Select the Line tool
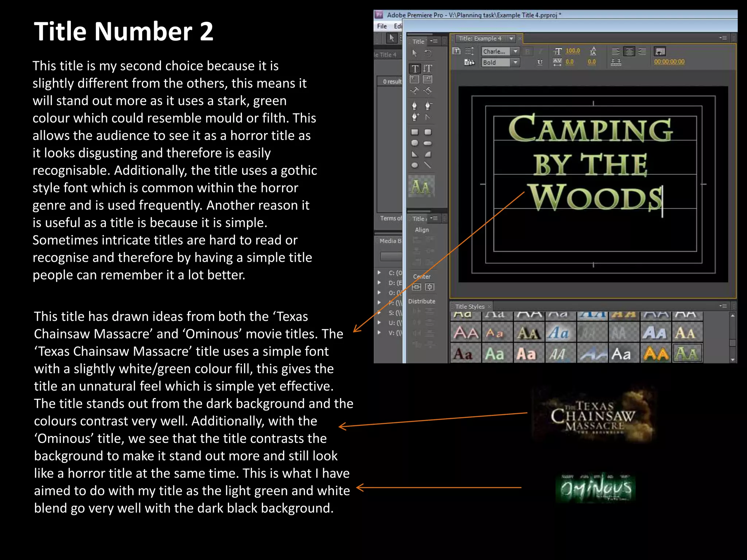This screenshot has height=560, width=747. (x=428, y=165)
